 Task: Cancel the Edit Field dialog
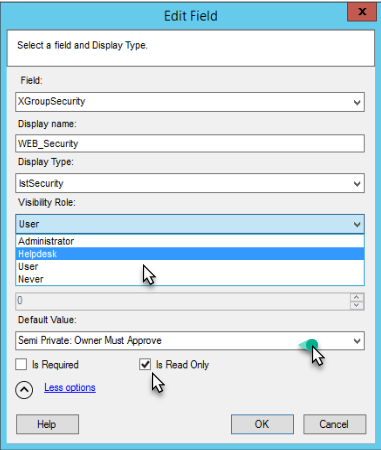tap(334, 424)
